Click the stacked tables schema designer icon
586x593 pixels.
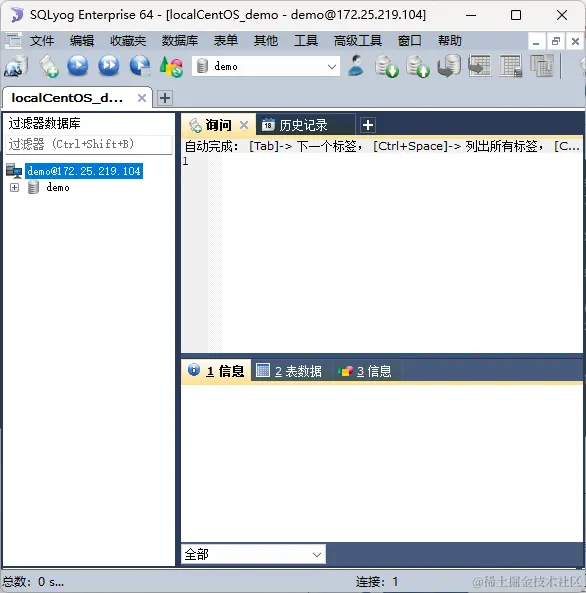(x=542, y=66)
